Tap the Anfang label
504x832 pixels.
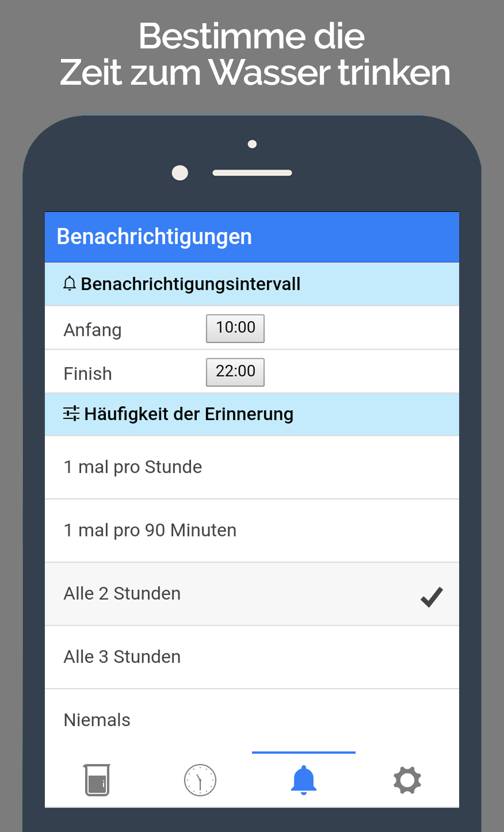tap(93, 330)
